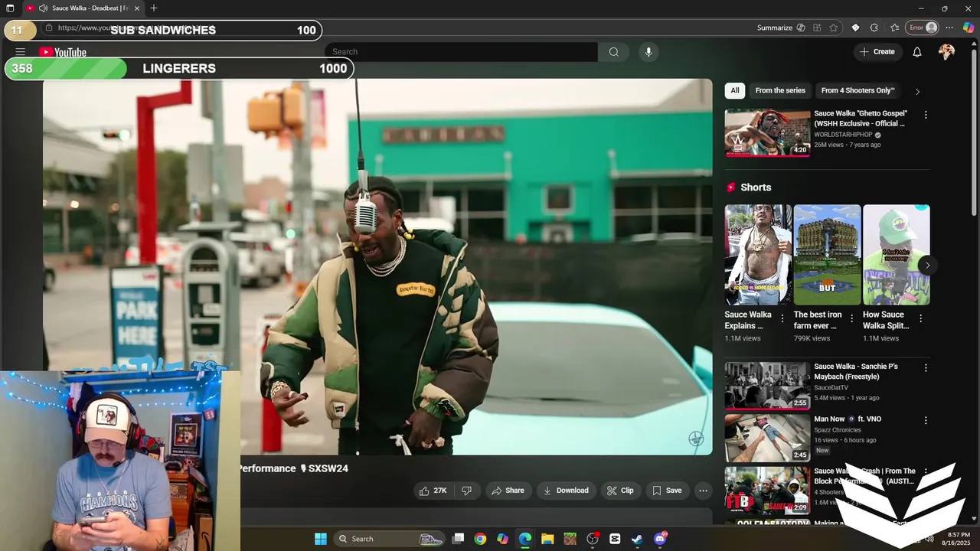Image resolution: width=980 pixels, height=551 pixels.
Task: Open Task View on taskbar
Action: (x=458, y=539)
